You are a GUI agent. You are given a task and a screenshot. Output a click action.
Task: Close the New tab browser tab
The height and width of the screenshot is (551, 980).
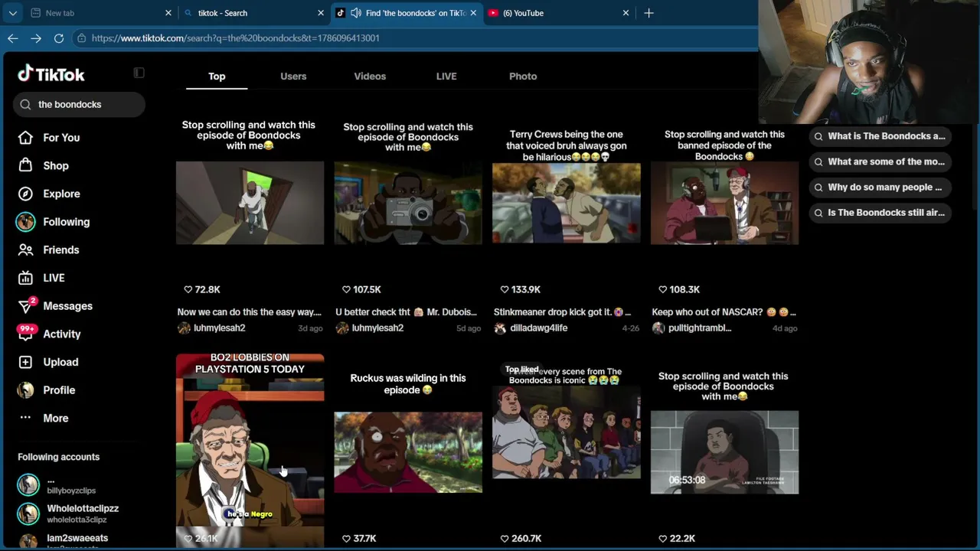[x=168, y=13]
